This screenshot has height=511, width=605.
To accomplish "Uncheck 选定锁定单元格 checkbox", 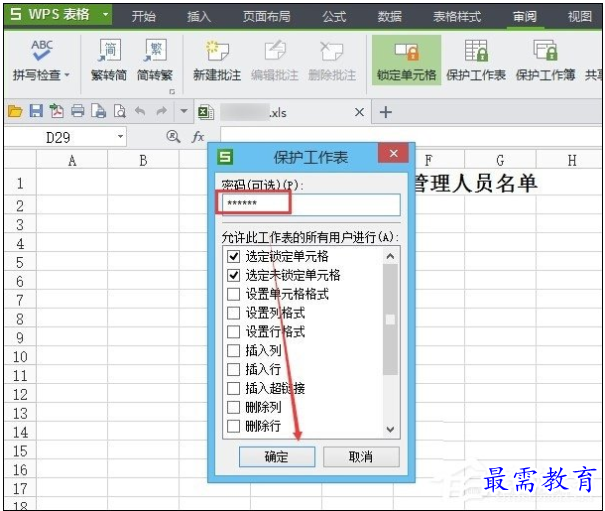I will point(233,256).
